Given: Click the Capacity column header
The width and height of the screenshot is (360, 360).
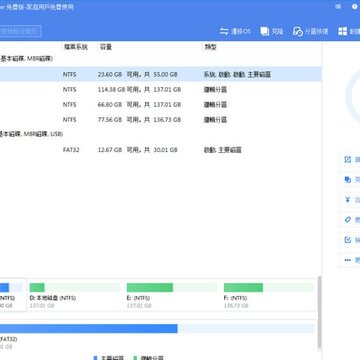Looking at the screenshot, I should click(106, 47).
